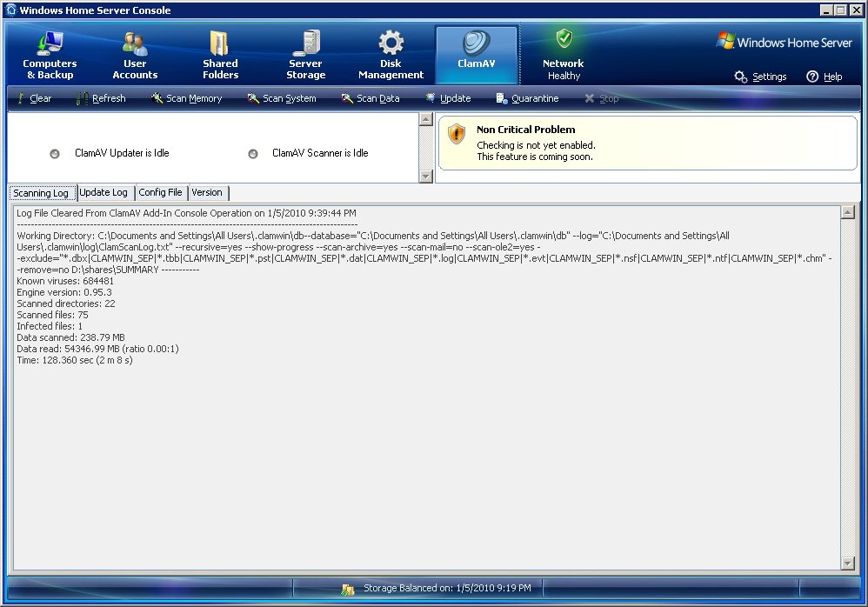Click the ClamAV Updater status indicator

(x=55, y=154)
